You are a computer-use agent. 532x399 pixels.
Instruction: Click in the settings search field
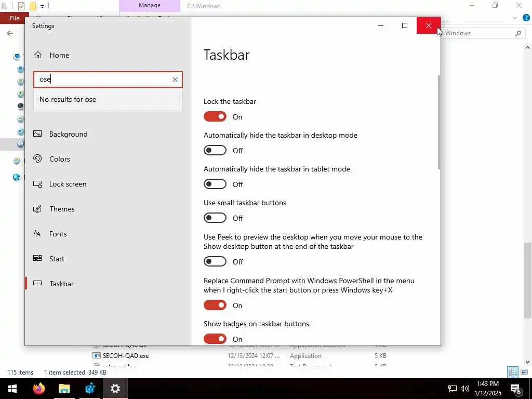click(108, 79)
